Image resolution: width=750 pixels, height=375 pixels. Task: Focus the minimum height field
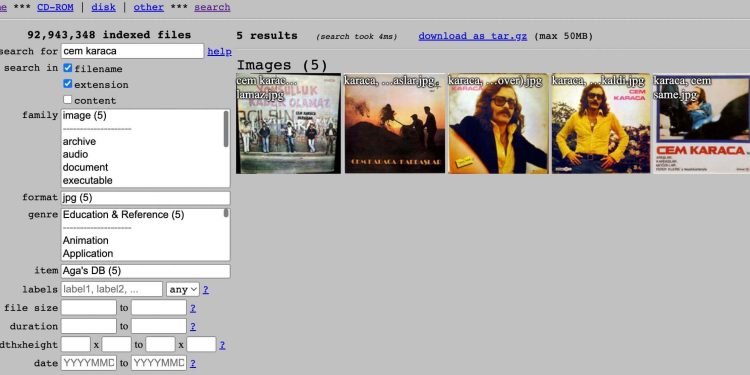pyautogui.click(x=117, y=344)
